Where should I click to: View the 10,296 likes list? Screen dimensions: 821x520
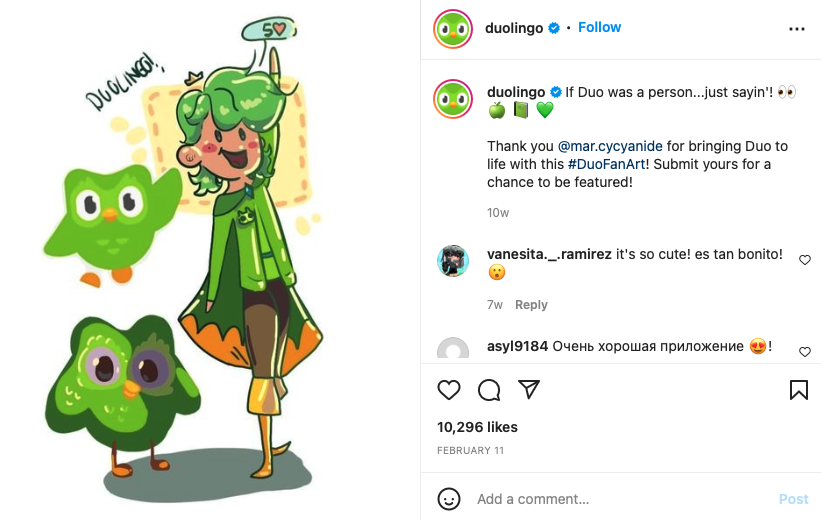click(x=477, y=427)
